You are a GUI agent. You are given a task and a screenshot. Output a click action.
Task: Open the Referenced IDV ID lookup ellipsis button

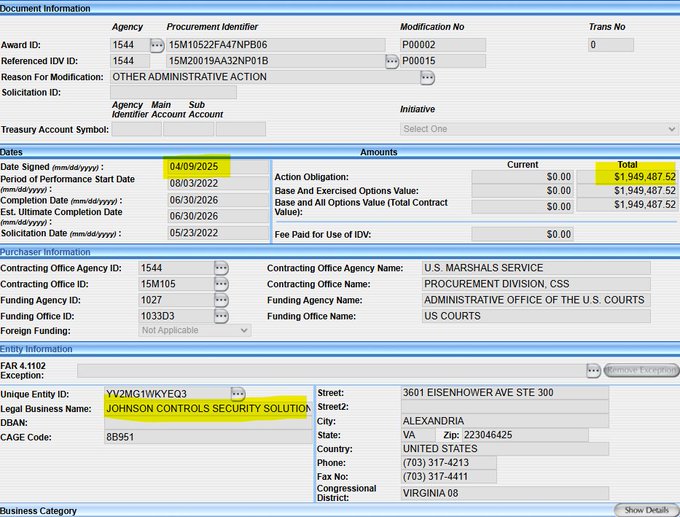pos(392,61)
